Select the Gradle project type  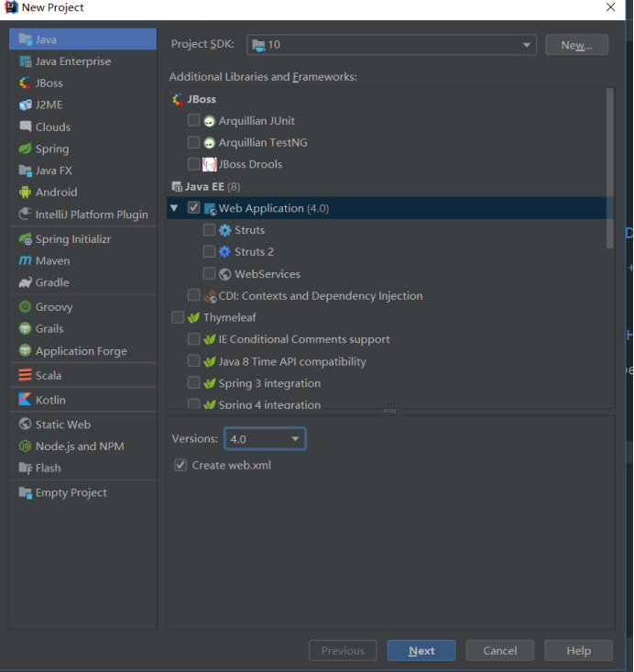(82, 282)
